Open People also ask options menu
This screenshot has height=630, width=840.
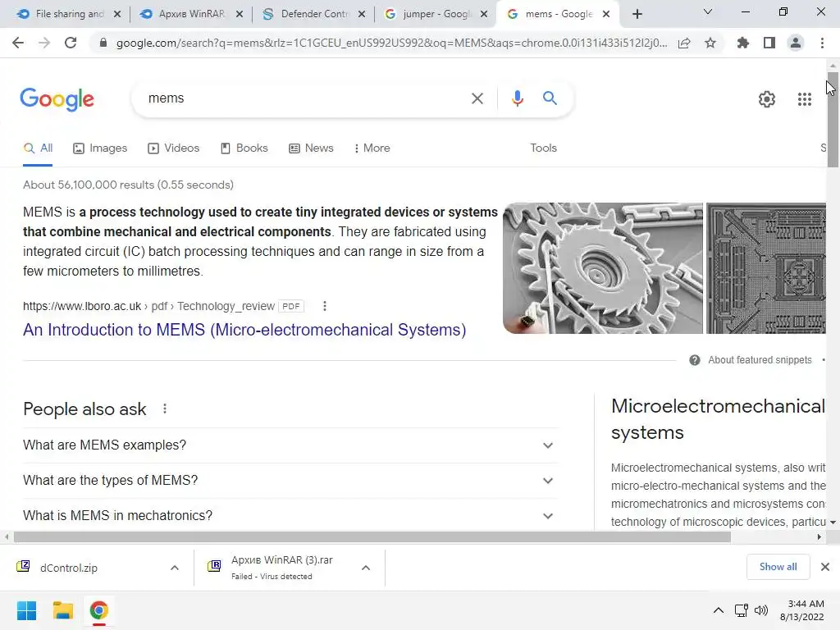[x=165, y=409]
